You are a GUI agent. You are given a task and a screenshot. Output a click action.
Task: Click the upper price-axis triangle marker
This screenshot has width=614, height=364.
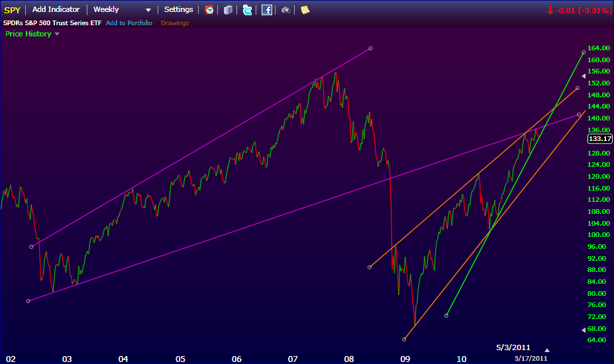(x=584, y=77)
